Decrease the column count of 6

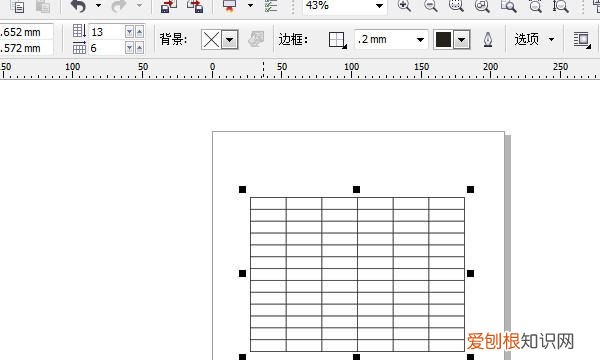click(130, 48)
